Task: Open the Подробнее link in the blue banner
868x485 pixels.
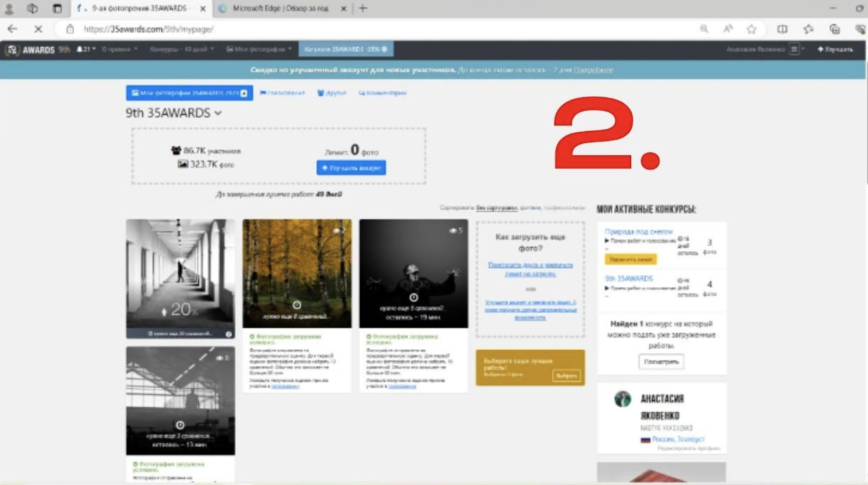Action: coord(594,70)
